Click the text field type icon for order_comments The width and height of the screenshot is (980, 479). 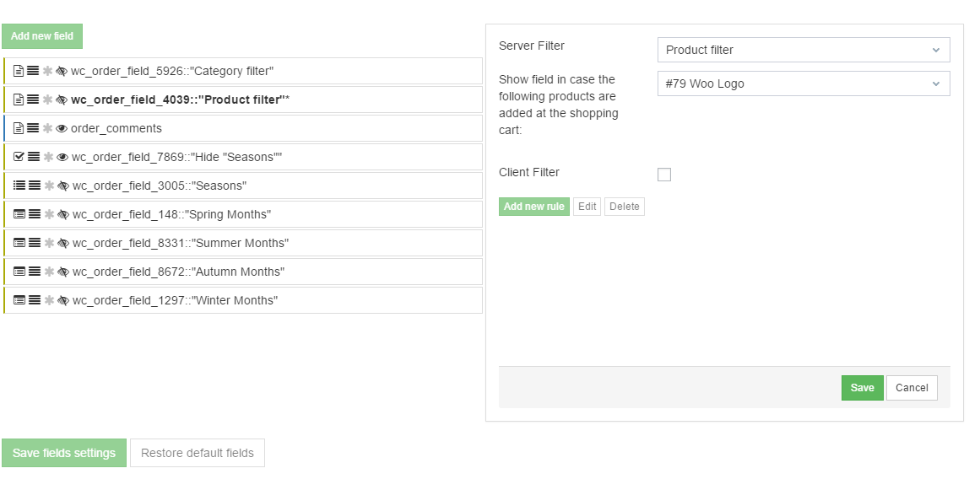pyautogui.click(x=19, y=129)
